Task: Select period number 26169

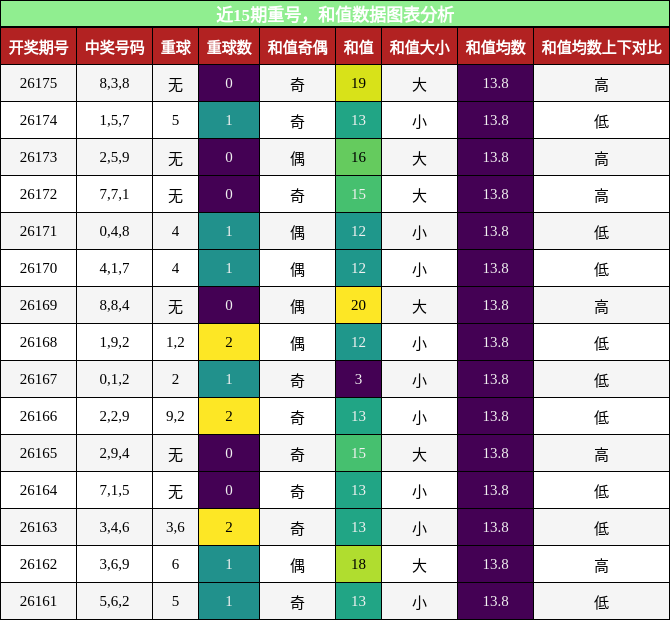Action: point(38,305)
